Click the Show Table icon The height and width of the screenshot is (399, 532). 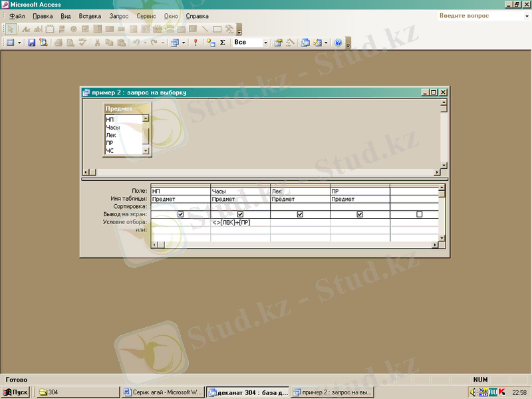(211, 43)
